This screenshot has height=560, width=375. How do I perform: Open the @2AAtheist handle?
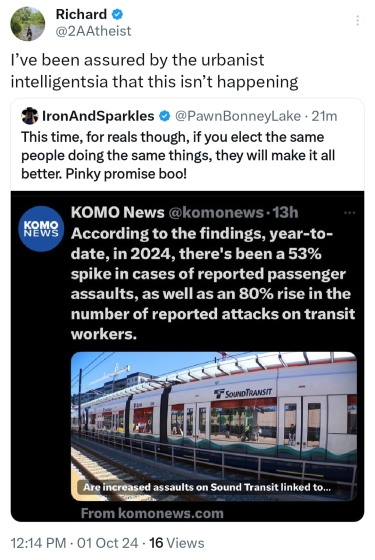pyautogui.click(x=94, y=31)
